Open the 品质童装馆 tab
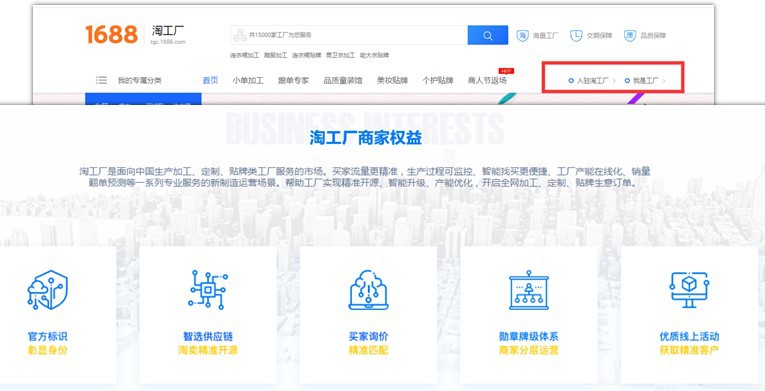Viewport: 765px width, 391px height. pos(343,80)
